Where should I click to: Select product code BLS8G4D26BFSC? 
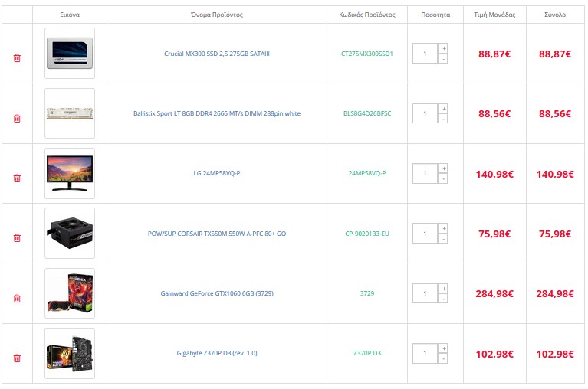367,113
